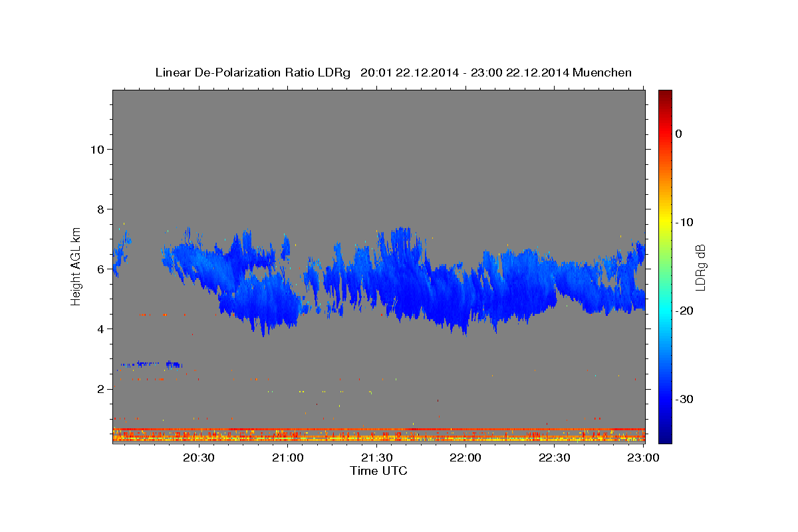Click the 'Time UTC' axis label
Image resolution: width=798 pixels, height=532 pixels.
coord(378,471)
